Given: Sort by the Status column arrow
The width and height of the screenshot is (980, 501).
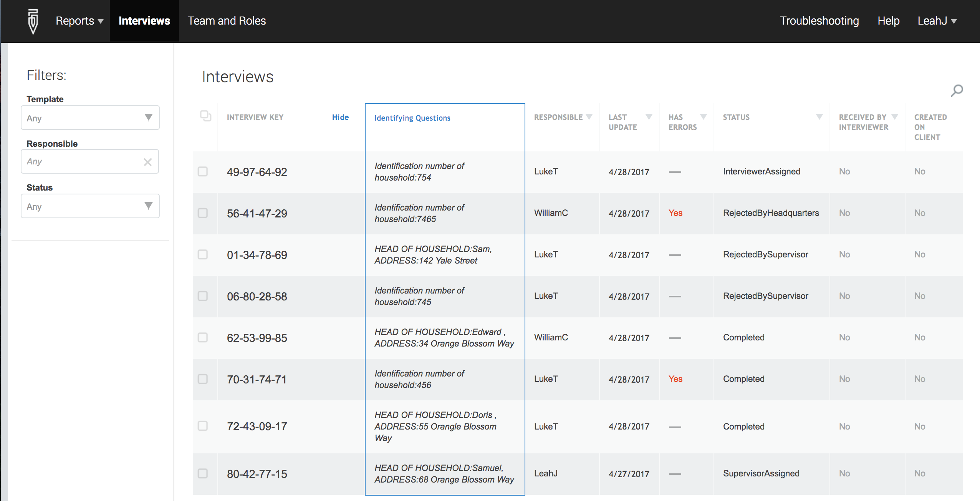Looking at the screenshot, I should coord(819,116).
